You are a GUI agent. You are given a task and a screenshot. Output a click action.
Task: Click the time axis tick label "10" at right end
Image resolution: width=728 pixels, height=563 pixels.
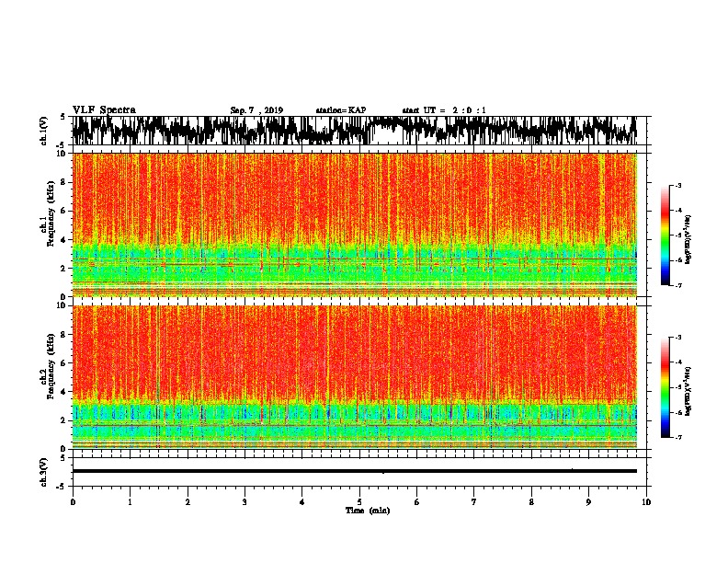click(x=646, y=502)
